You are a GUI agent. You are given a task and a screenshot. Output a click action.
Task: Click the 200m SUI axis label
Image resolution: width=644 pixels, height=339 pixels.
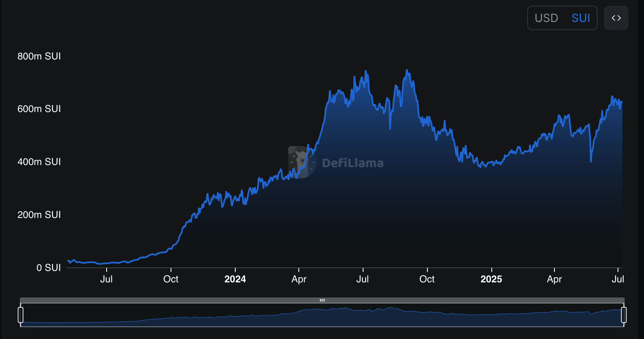39,215
